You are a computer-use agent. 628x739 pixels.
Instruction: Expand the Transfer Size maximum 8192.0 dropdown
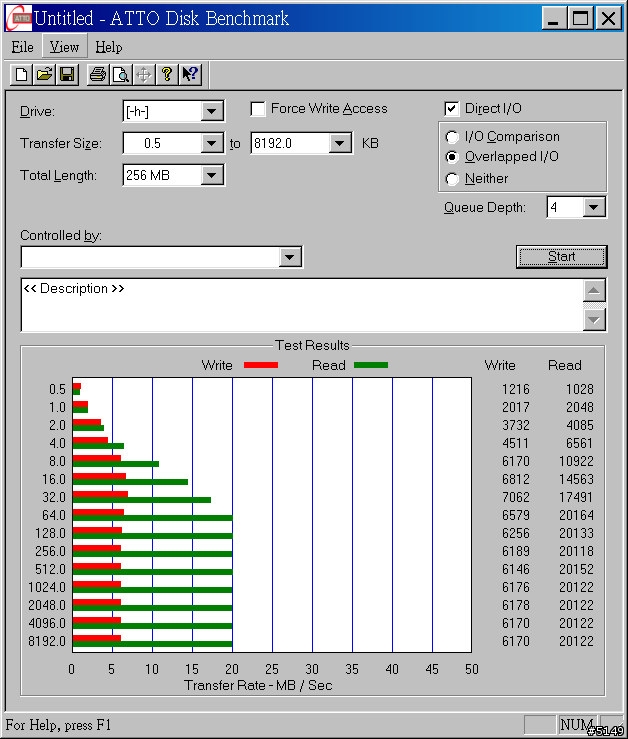point(339,143)
